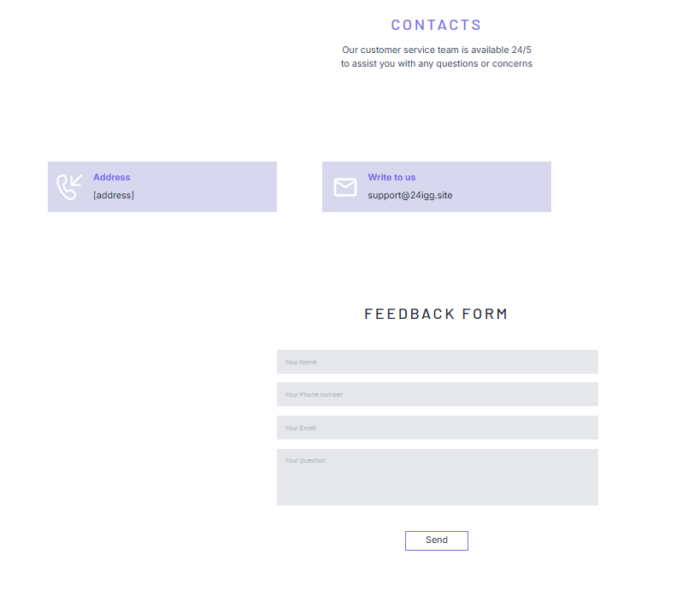Click the FEEDBACK FORM heading
Image resolution: width=700 pixels, height=596 pixels.
pyautogui.click(x=436, y=314)
